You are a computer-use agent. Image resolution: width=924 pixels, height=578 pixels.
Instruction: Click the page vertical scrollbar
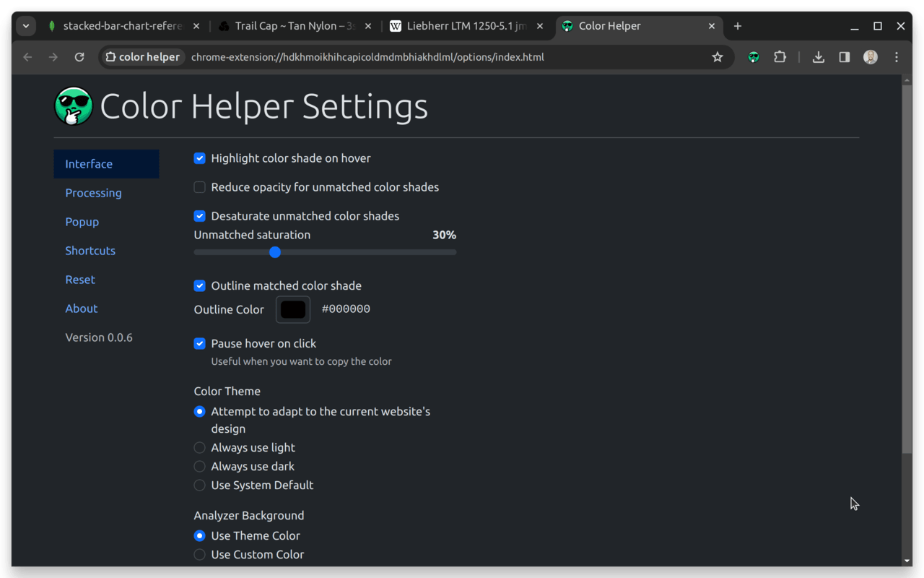pyautogui.click(x=907, y=269)
